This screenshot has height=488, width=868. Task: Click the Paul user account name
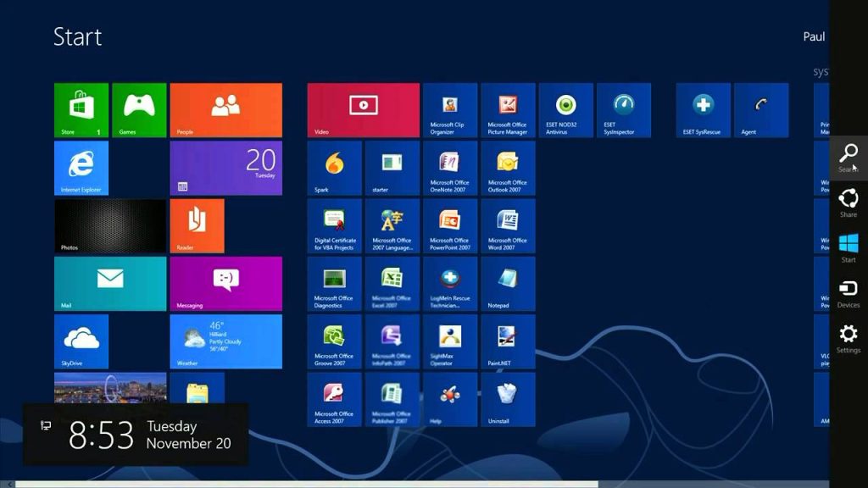pyautogui.click(x=814, y=36)
